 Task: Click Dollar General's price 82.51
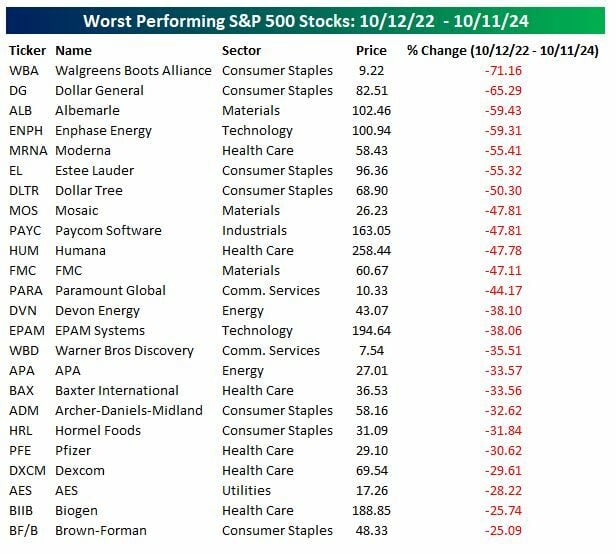[371, 90]
